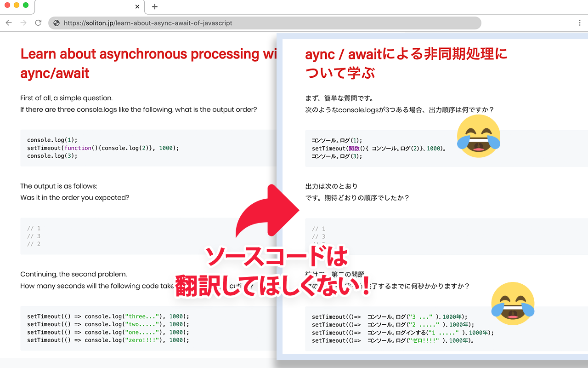Close the current browser tab
This screenshot has width=588, height=368.
pyautogui.click(x=137, y=7)
